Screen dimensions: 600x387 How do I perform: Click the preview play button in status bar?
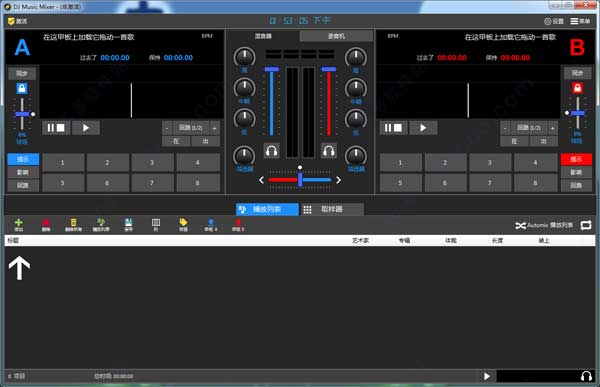tap(487, 376)
